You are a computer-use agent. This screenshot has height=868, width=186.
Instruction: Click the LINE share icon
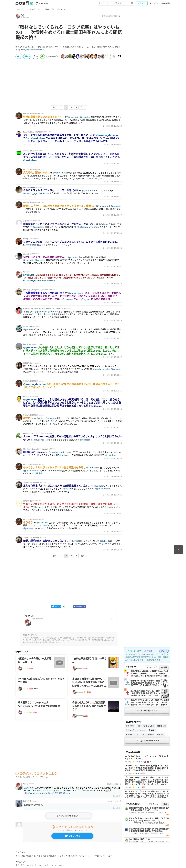tap(43, 56)
